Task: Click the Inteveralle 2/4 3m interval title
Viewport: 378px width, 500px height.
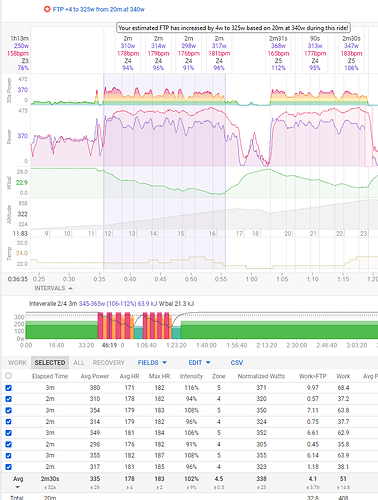Action: click(x=53, y=303)
